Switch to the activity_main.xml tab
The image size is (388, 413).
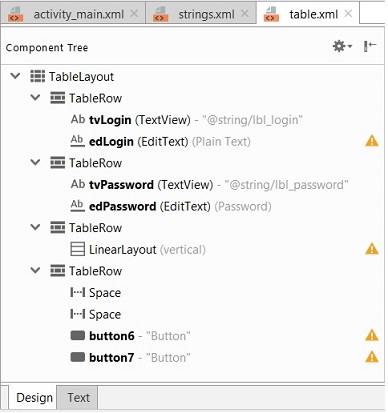pyautogui.click(x=73, y=14)
